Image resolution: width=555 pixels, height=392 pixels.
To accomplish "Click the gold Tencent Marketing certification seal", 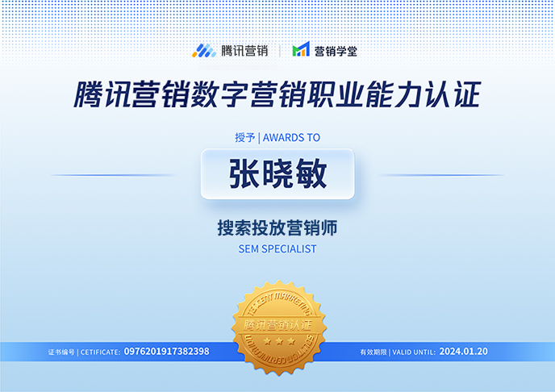I will tap(279, 327).
